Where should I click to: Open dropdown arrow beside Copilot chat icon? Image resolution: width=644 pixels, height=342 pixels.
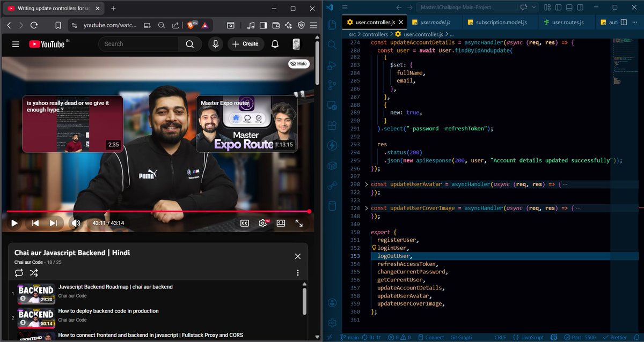534,8
